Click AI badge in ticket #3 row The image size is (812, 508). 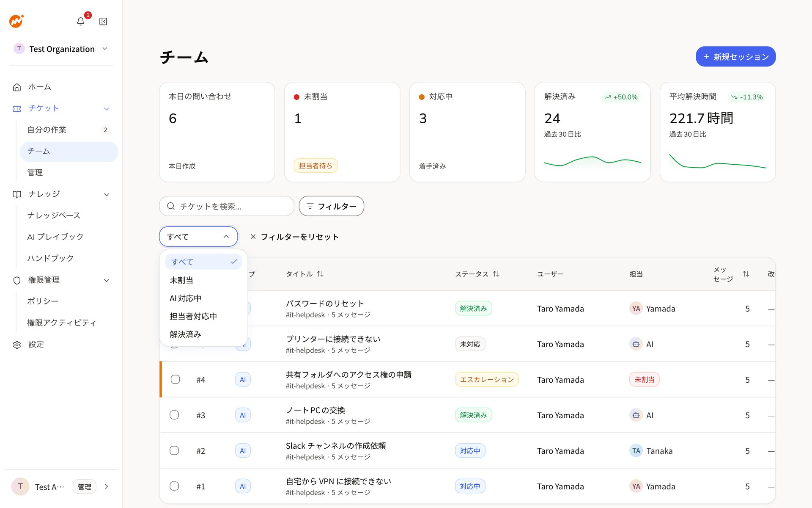(243, 415)
